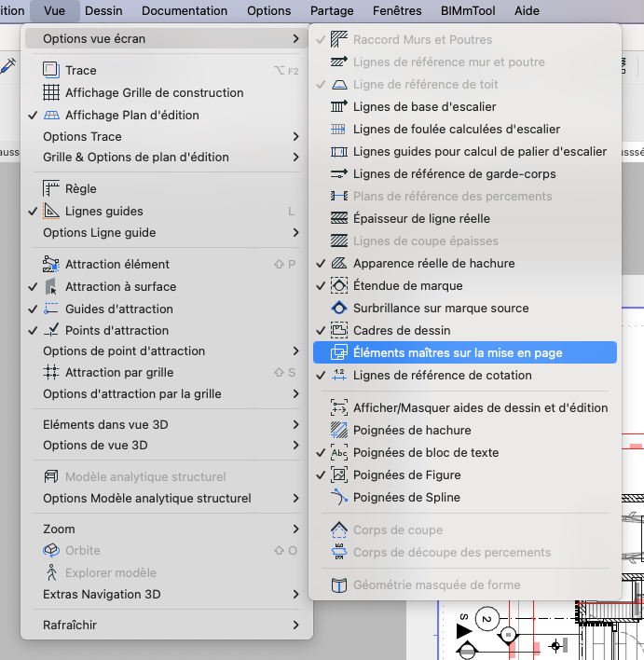Expand Grille & Options de plan d'édition
Image resolution: width=644 pixels, height=660 pixels.
166,157
